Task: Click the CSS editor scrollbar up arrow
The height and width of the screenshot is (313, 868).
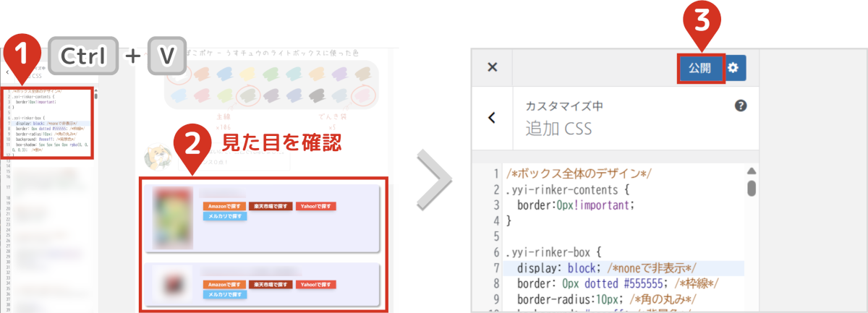Action: point(752,171)
